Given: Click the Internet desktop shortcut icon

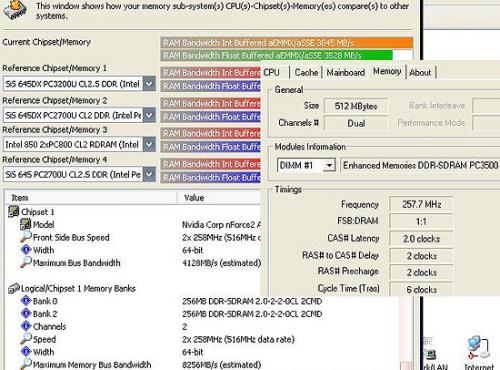Looking at the screenshot, I should coord(478,348).
